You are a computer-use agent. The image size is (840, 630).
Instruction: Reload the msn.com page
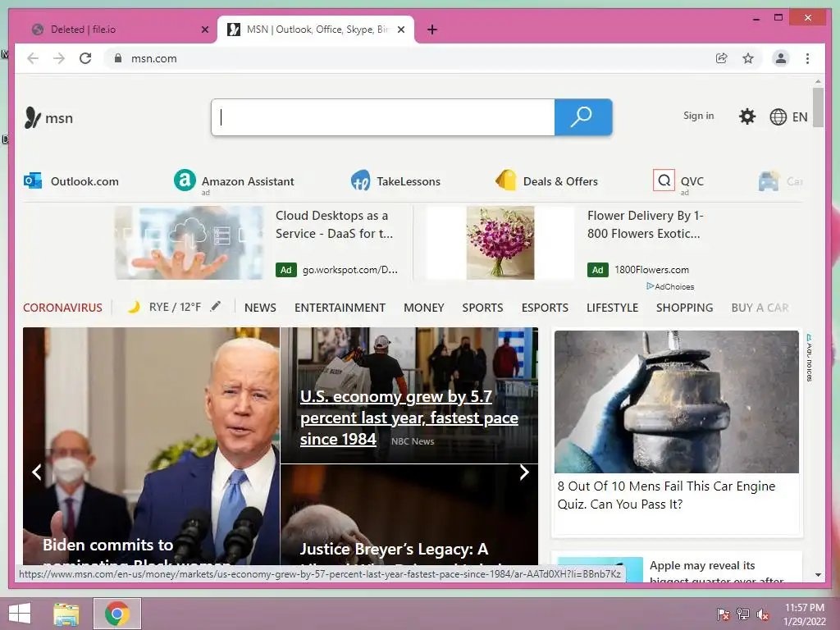[x=85, y=58]
